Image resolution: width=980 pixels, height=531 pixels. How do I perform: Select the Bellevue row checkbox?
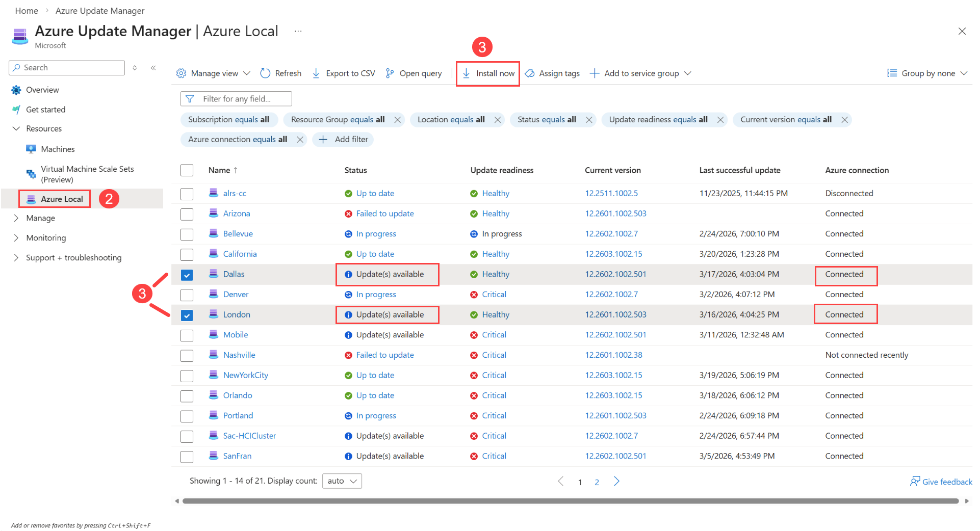point(187,234)
